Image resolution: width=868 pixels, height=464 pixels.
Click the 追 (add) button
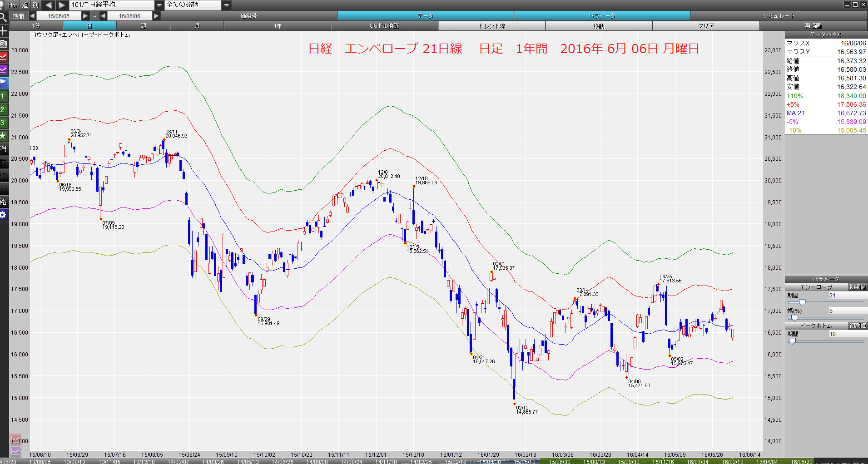click(x=25, y=5)
